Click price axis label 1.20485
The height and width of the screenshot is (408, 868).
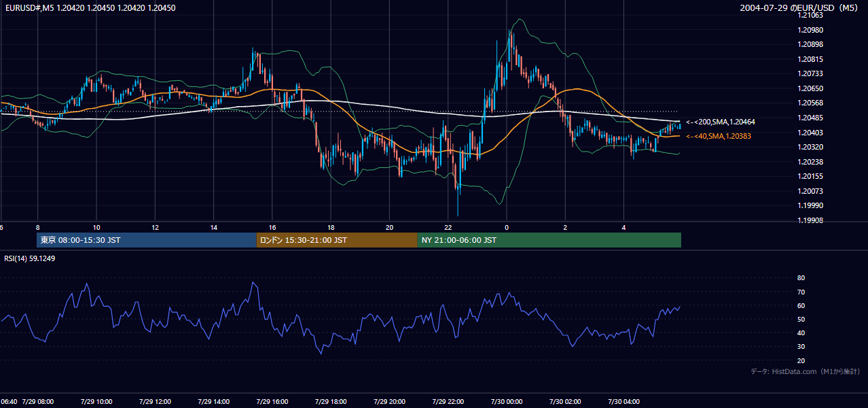point(810,118)
